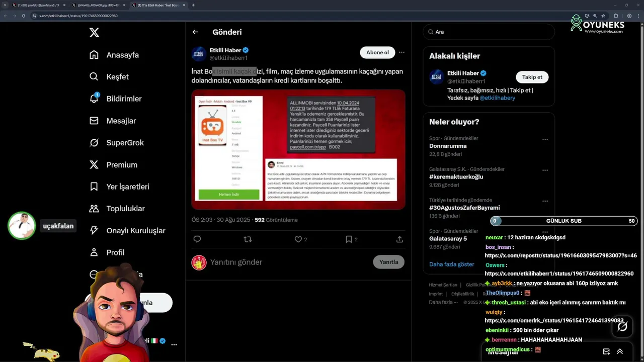Open tab search dropdown in browser

[5, 5]
